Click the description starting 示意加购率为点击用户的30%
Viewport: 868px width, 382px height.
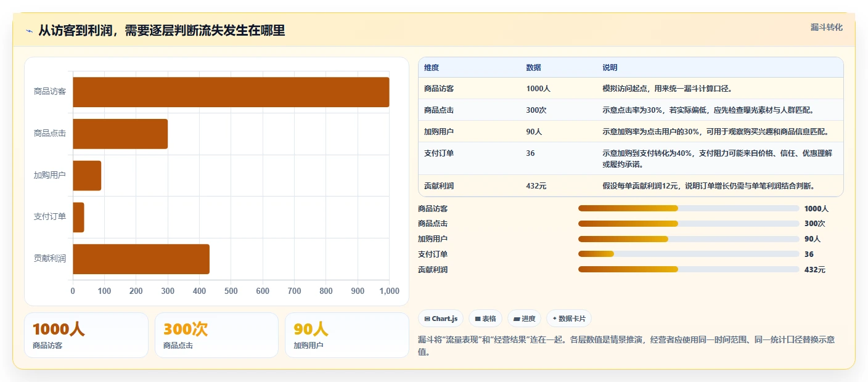(715, 132)
